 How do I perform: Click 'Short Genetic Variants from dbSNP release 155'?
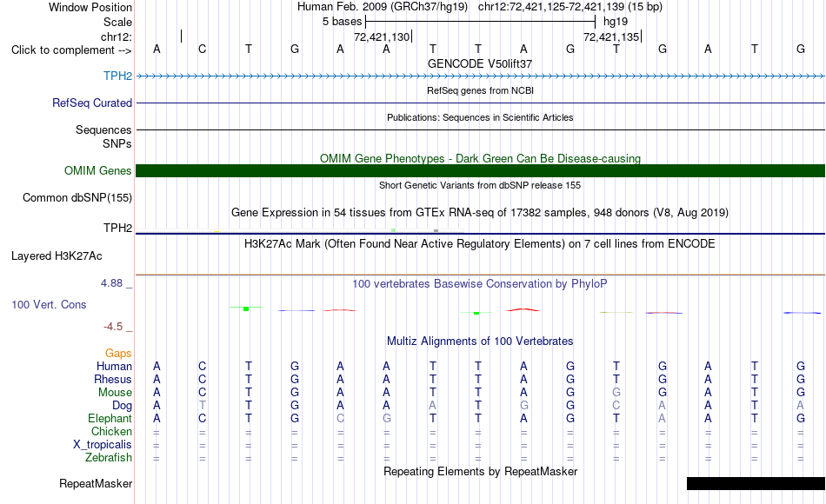pos(480,185)
